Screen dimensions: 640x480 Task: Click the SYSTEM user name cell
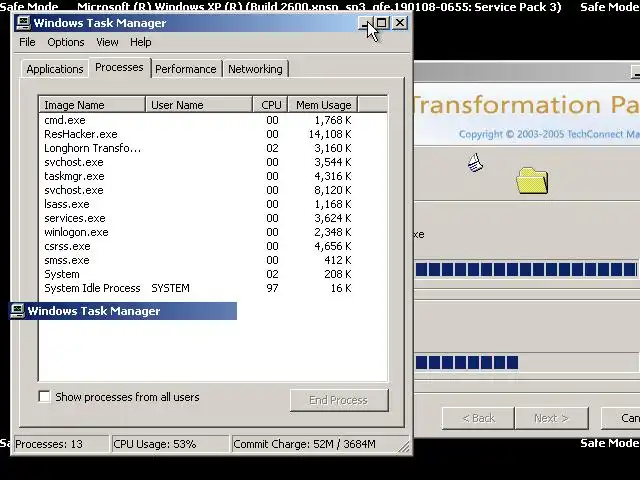click(171, 288)
